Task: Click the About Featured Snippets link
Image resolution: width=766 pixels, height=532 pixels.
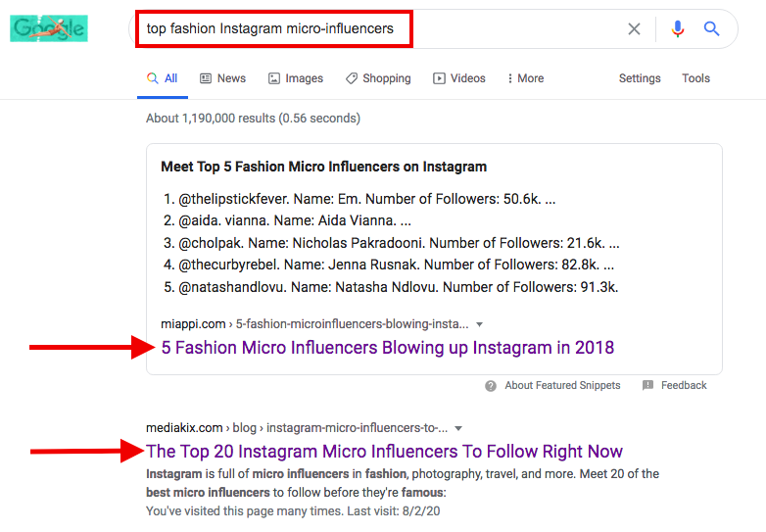Action: (562, 386)
